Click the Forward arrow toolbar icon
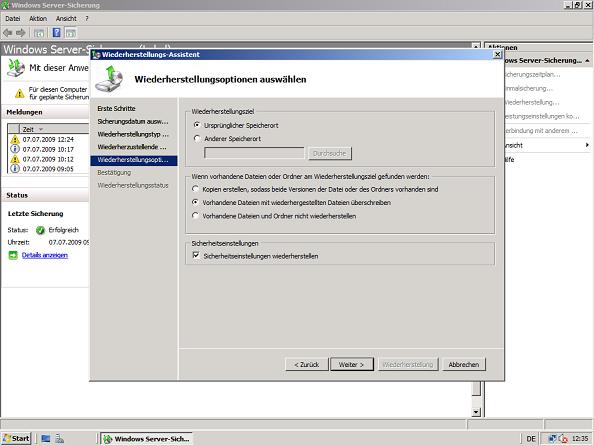Viewport: 594px width, 446px height. 20,33
